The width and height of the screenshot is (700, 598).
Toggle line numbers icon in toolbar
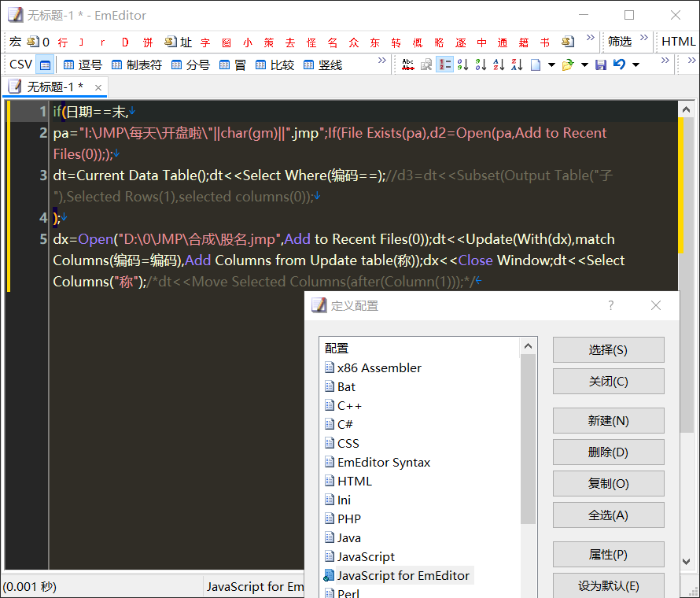coord(444,65)
